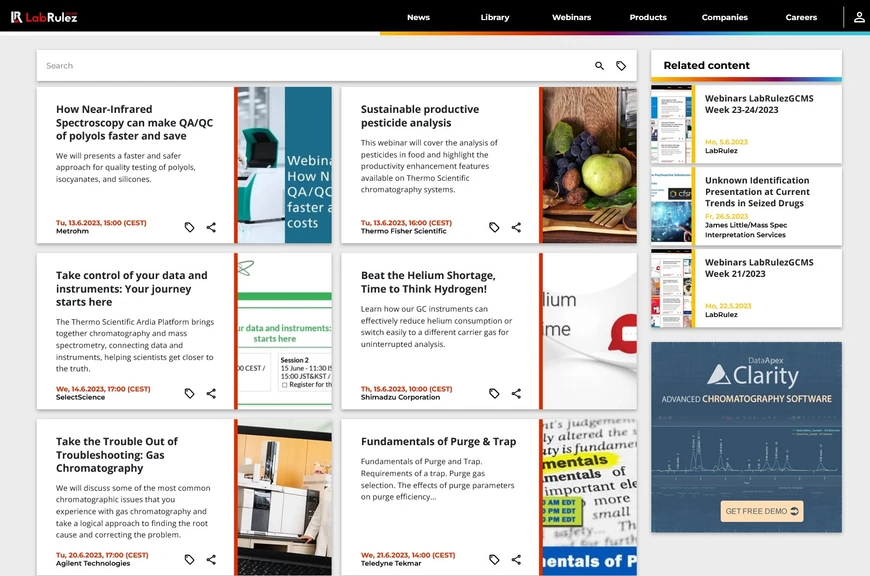Click the highlighted text image on Purge & Trap card
The height and width of the screenshot is (576, 870).
coord(590,497)
